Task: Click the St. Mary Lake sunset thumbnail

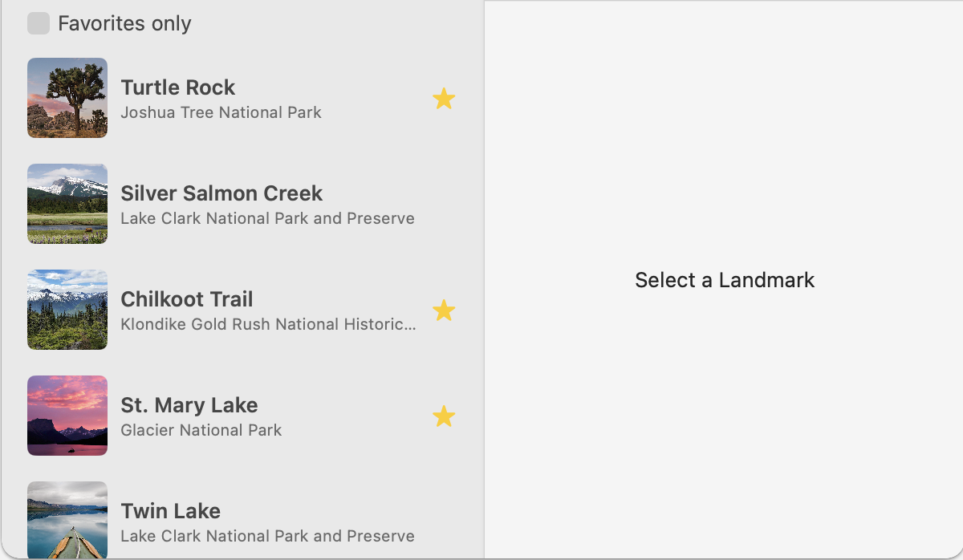Action: pos(67,416)
